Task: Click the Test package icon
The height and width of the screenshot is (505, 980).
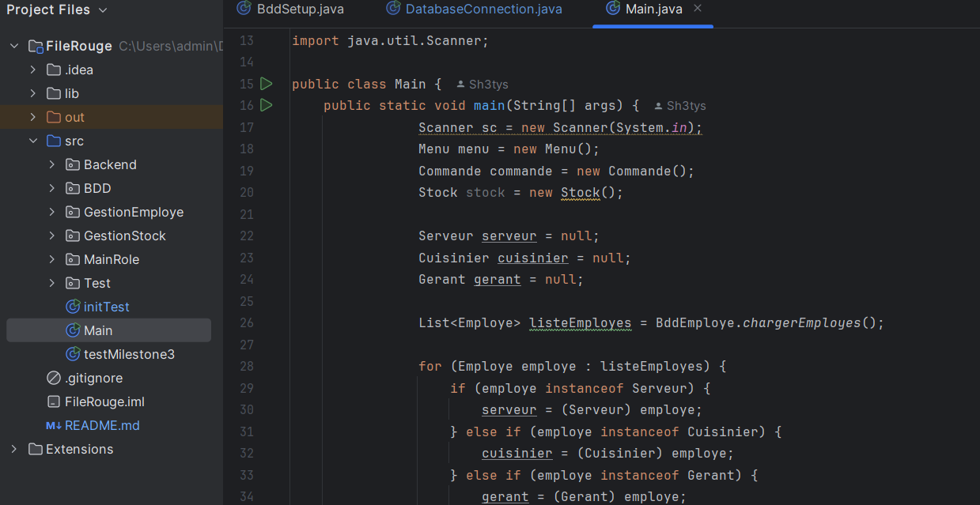Action: point(73,283)
